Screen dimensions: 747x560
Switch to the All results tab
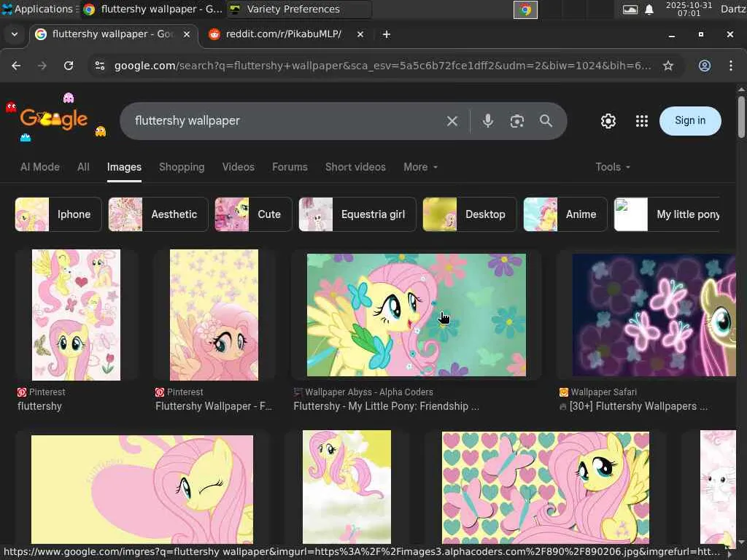(x=83, y=167)
